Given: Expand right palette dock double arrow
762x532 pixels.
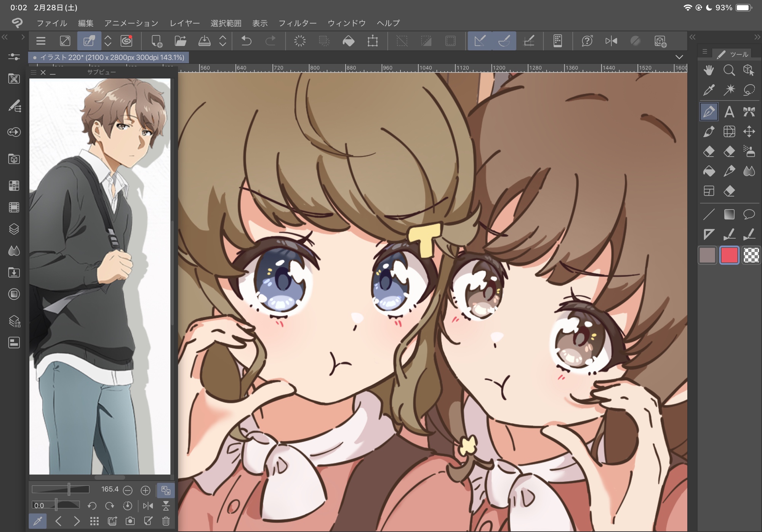Looking at the screenshot, I should click(x=692, y=37).
